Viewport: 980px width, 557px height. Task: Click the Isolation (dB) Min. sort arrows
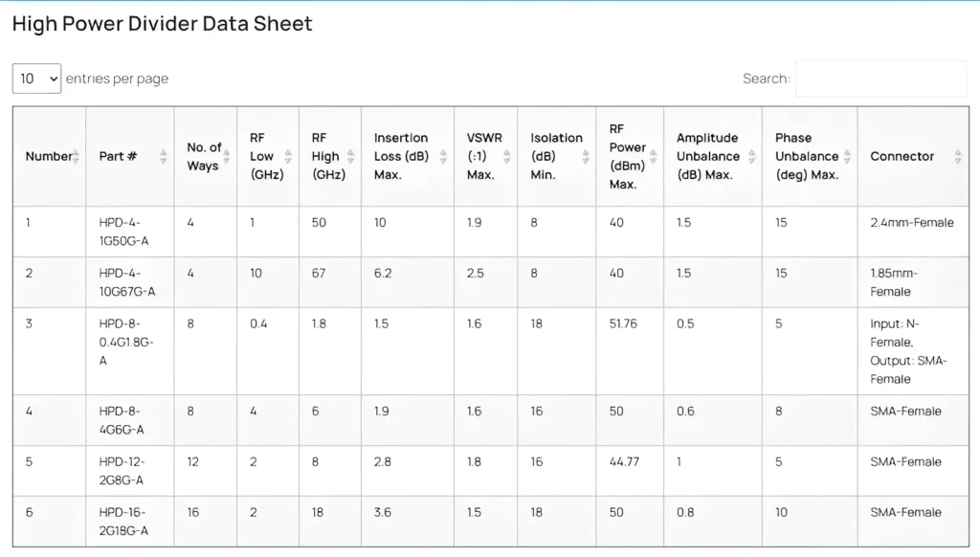click(586, 156)
